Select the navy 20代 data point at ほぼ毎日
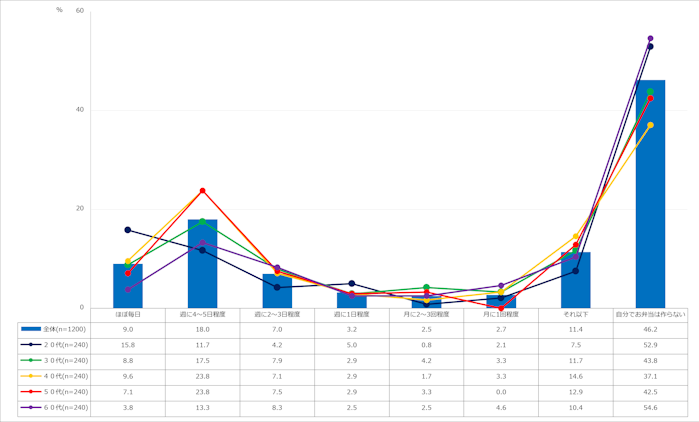The height and width of the screenshot is (422, 699). pyautogui.click(x=128, y=230)
